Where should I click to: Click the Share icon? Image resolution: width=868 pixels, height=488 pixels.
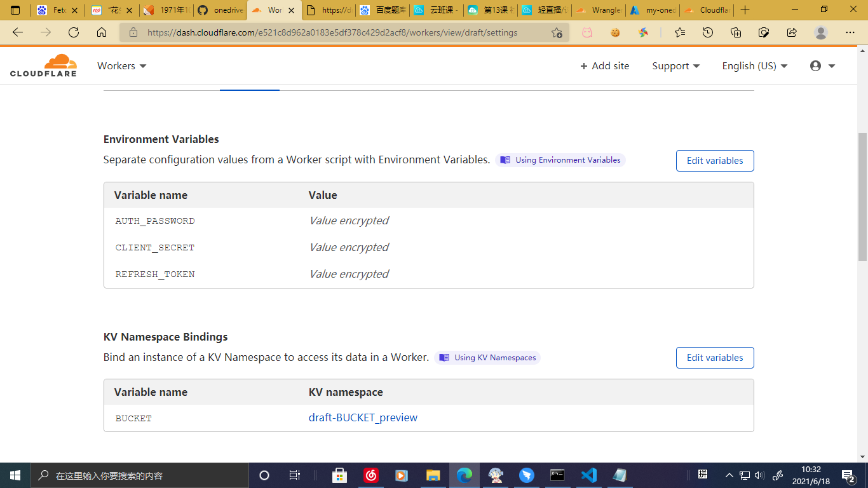[790, 32]
